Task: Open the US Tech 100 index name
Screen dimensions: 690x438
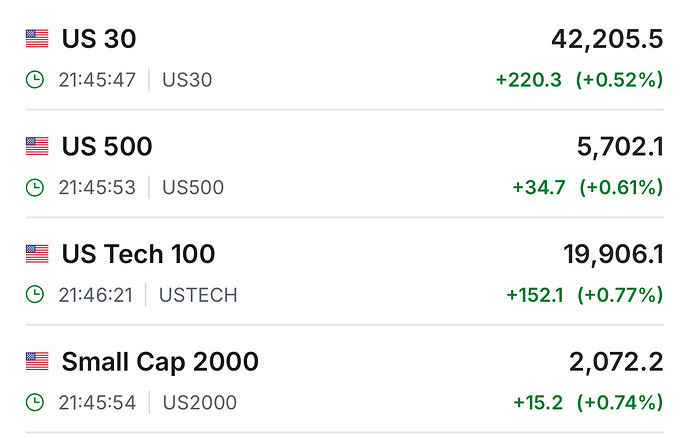Action: (138, 254)
